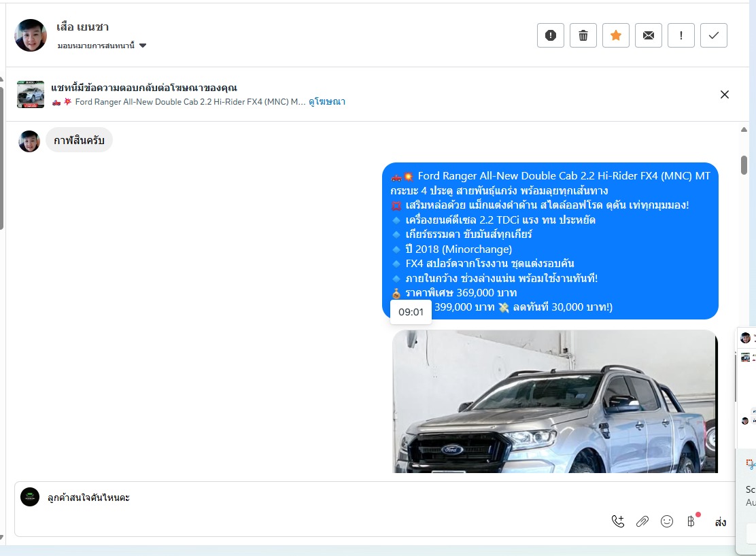This screenshot has height=556, width=756.
Task: Open the ดูโฆษณา link
Action: coord(327,102)
